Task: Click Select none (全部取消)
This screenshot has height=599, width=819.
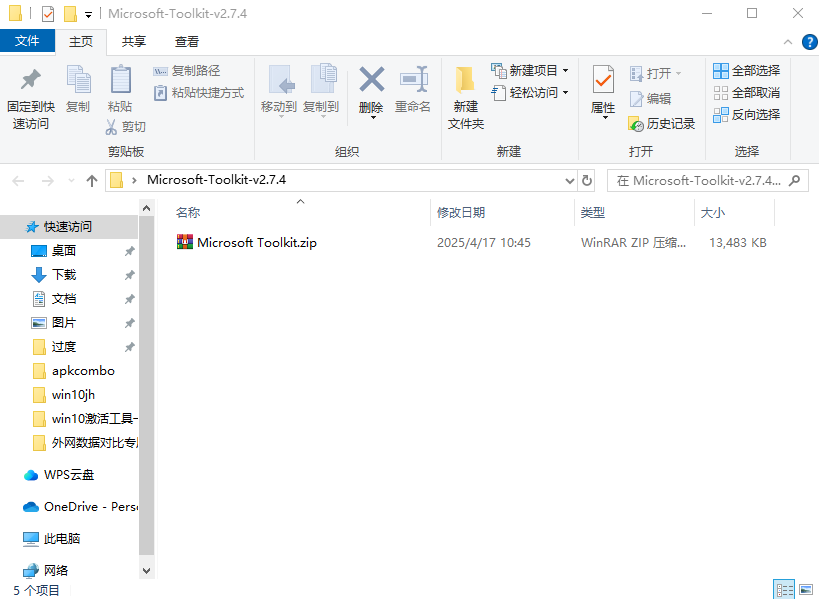Action: tap(747, 93)
